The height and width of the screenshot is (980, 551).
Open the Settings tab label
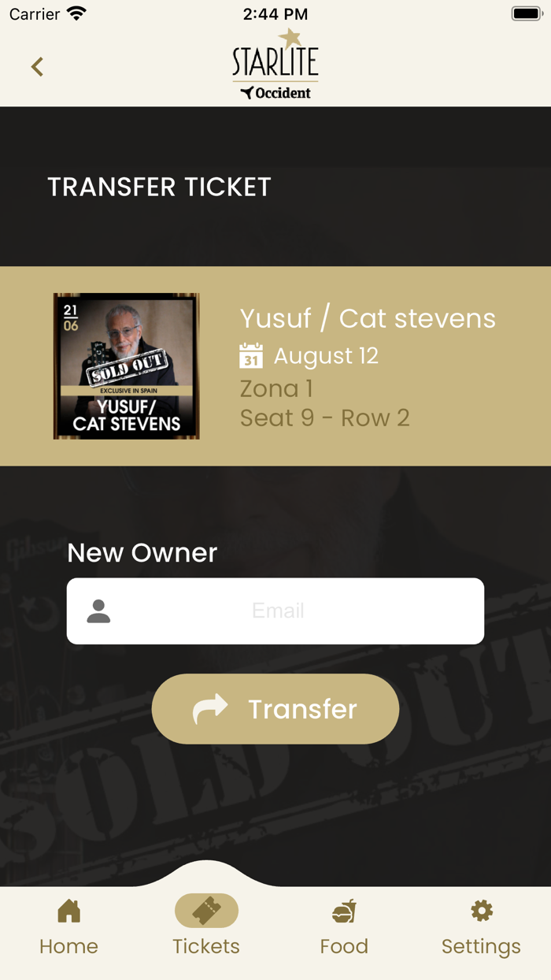(x=481, y=946)
